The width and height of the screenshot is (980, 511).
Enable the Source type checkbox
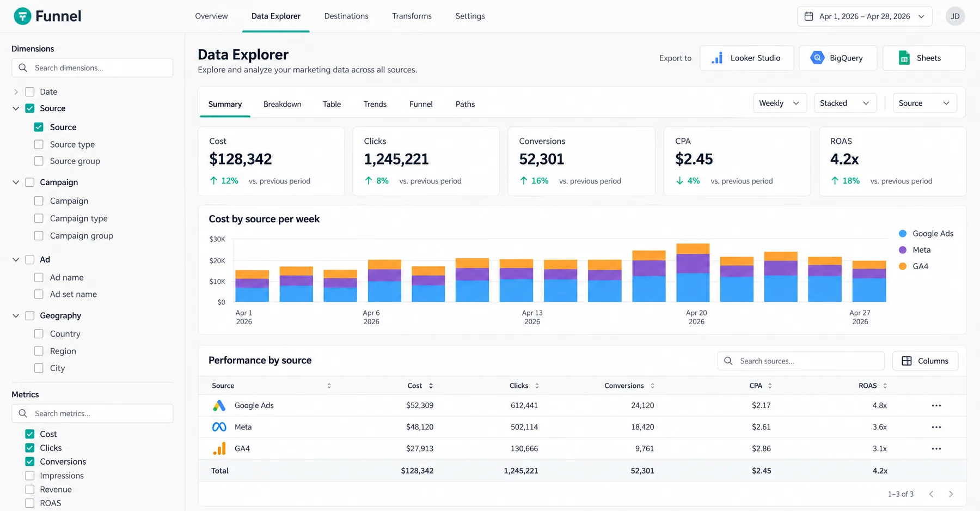[39, 144]
